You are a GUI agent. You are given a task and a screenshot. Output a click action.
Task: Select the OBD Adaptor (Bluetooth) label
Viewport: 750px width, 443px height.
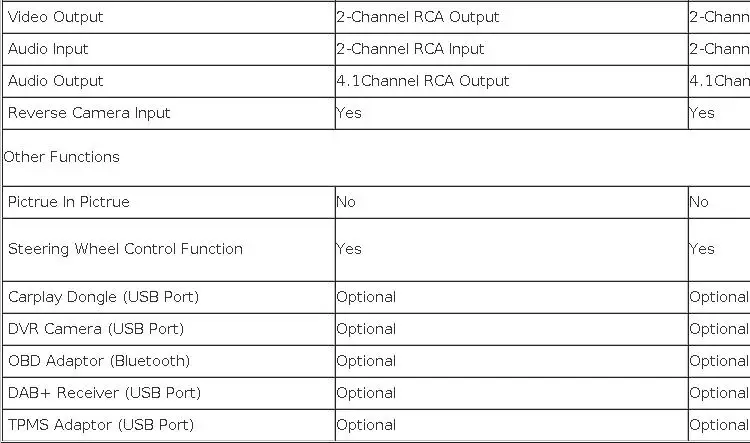pyautogui.click(x=98, y=361)
